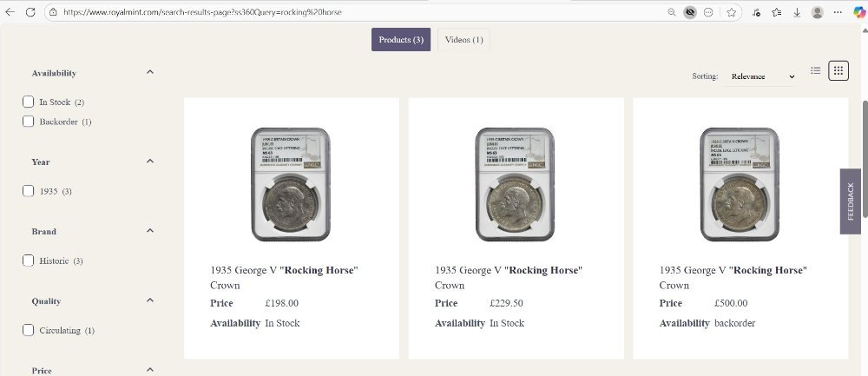Click the zoom out magnifier icon
Image resolution: width=868 pixels, height=376 pixels.
tap(672, 12)
